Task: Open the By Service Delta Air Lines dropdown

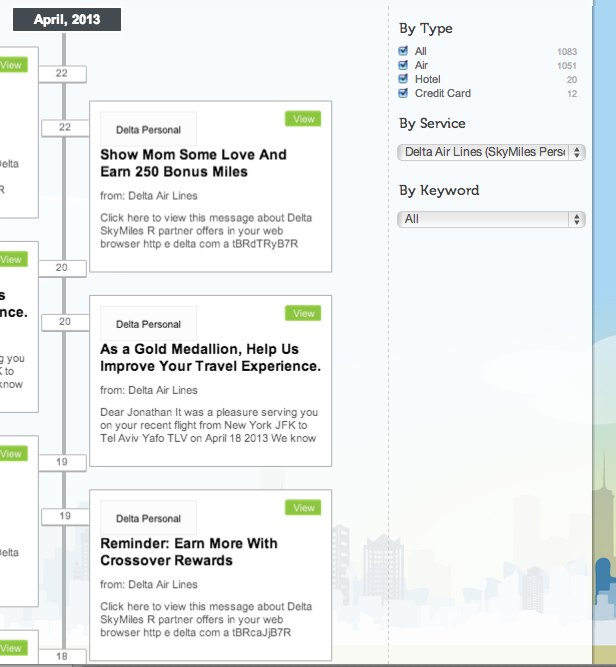Action: click(490, 152)
